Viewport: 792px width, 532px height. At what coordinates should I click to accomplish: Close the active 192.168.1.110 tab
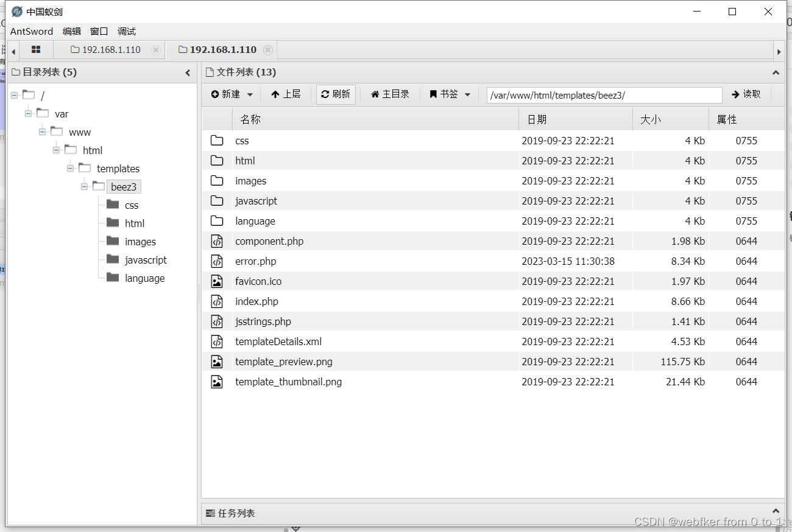268,50
